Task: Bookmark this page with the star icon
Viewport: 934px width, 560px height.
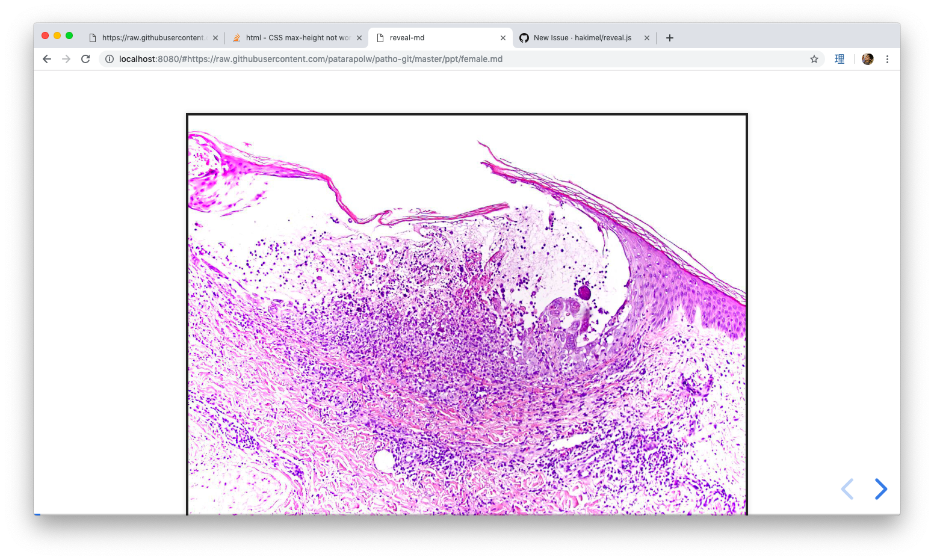Action: coord(814,59)
